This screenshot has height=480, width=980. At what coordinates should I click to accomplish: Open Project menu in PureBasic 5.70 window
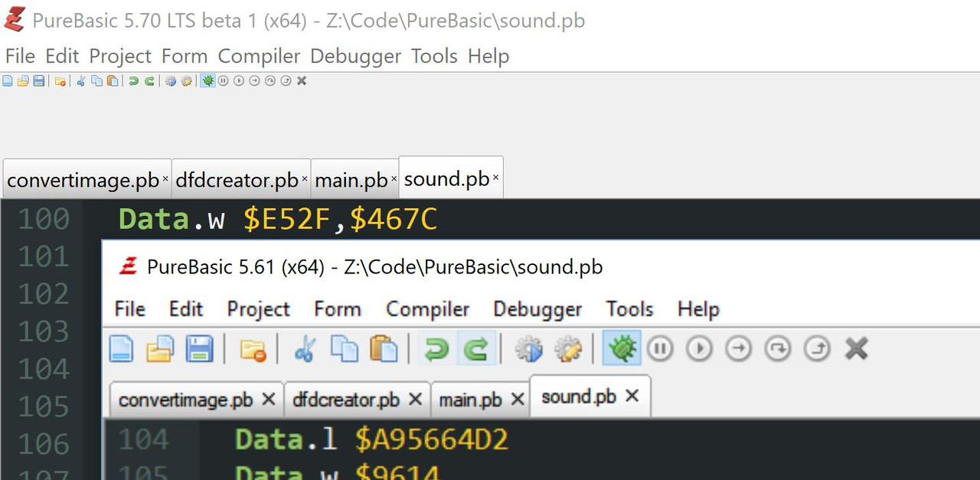pos(120,56)
